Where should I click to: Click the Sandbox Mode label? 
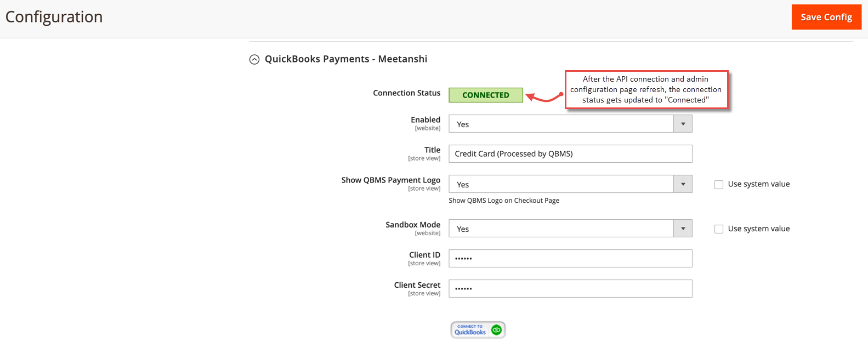[x=413, y=225]
